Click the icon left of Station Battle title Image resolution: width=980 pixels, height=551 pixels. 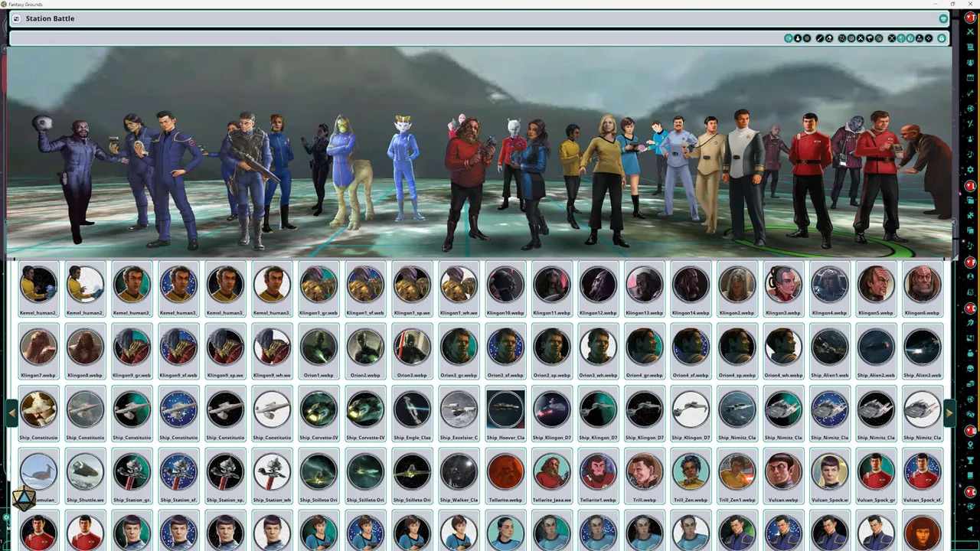pyautogui.click(x=16, y=18)
